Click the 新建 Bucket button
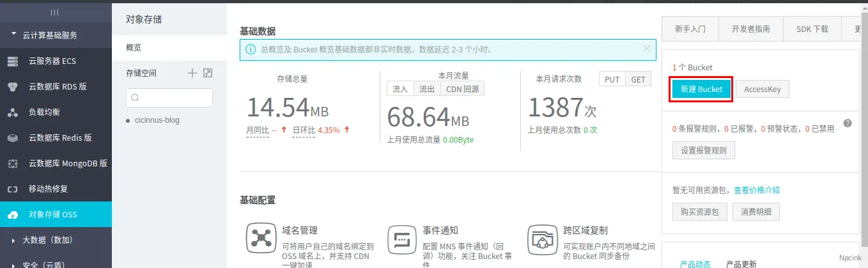The height and width of the screenshot is (268, 868). pos(701,90)
